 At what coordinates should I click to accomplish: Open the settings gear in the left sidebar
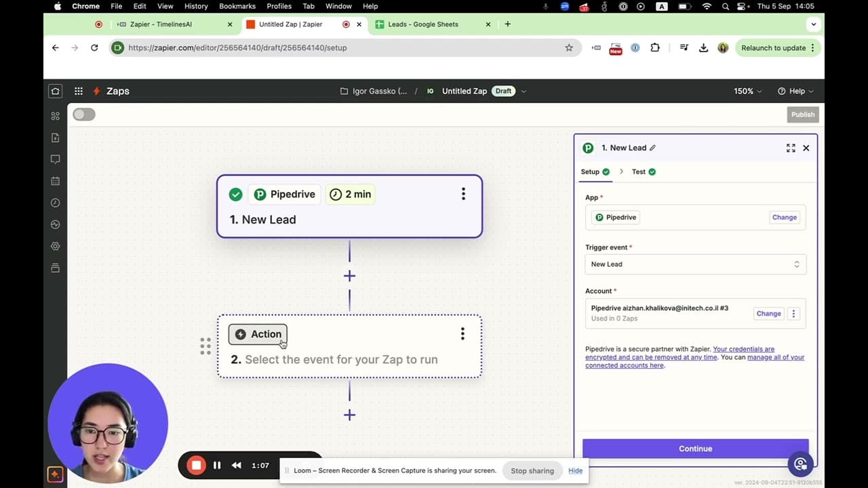(x=55, y=246)
